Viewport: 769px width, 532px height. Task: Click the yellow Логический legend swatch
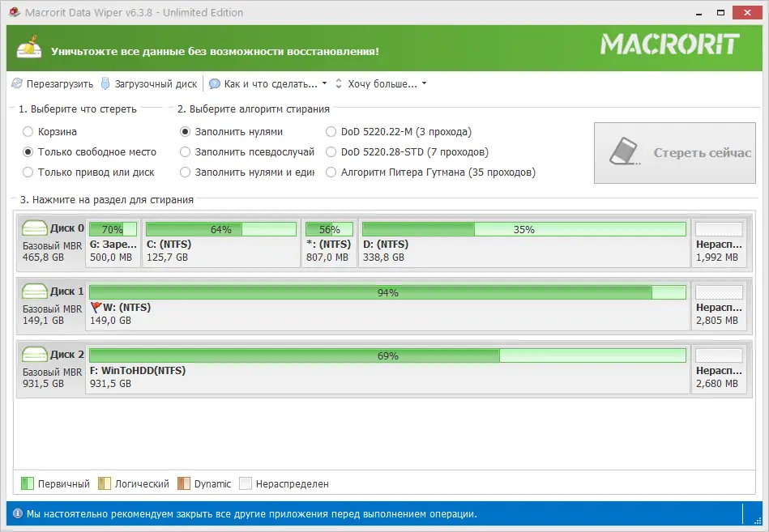tap(105, 483)
